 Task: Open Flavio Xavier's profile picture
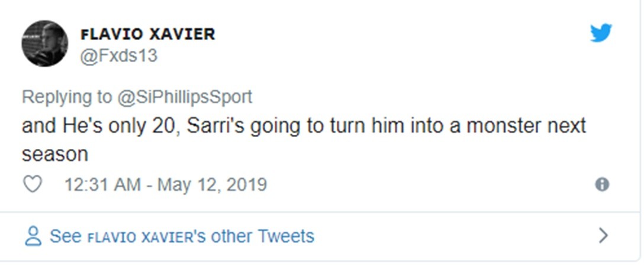(x=44, y=43)
